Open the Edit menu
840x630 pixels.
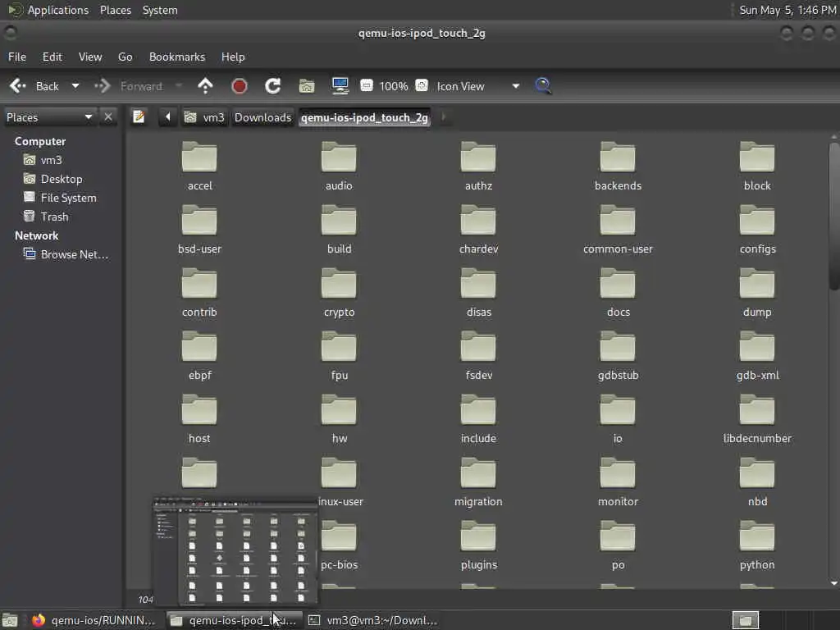tap(52, 57)
